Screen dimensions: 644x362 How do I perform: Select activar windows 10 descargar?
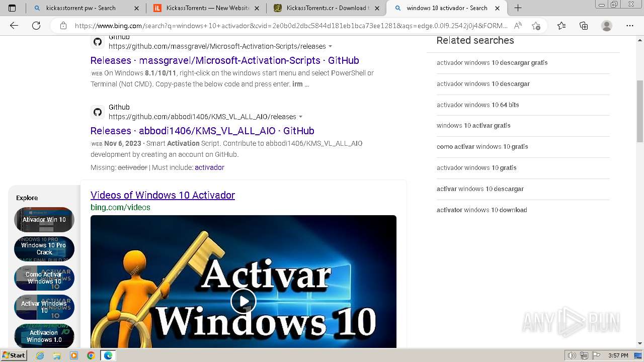point(480,189)
